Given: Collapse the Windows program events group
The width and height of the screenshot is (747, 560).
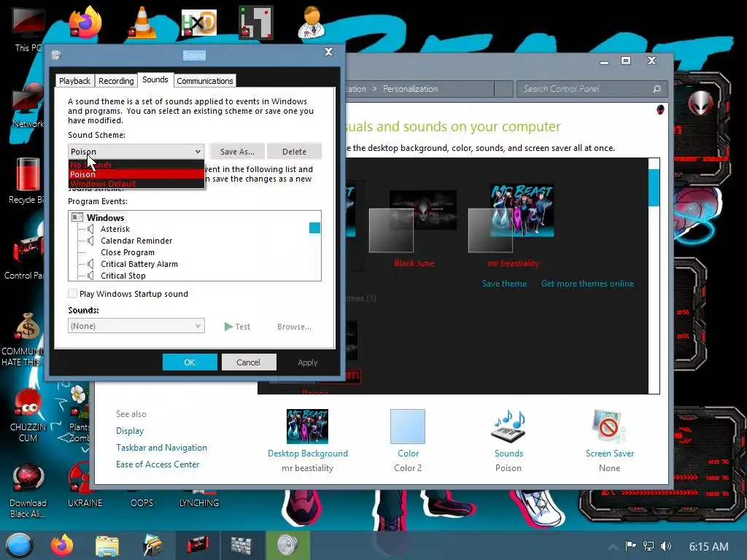Looking at the screenshot, I should coord(77,217).
